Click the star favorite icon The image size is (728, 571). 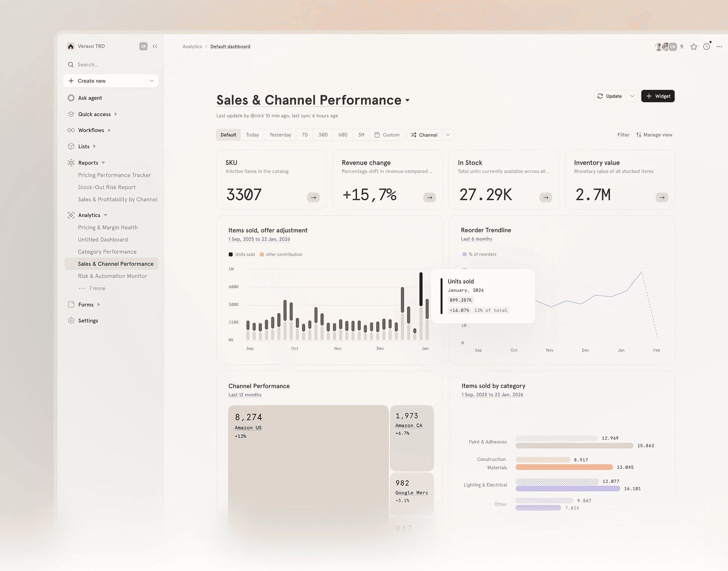pos(693,47)
